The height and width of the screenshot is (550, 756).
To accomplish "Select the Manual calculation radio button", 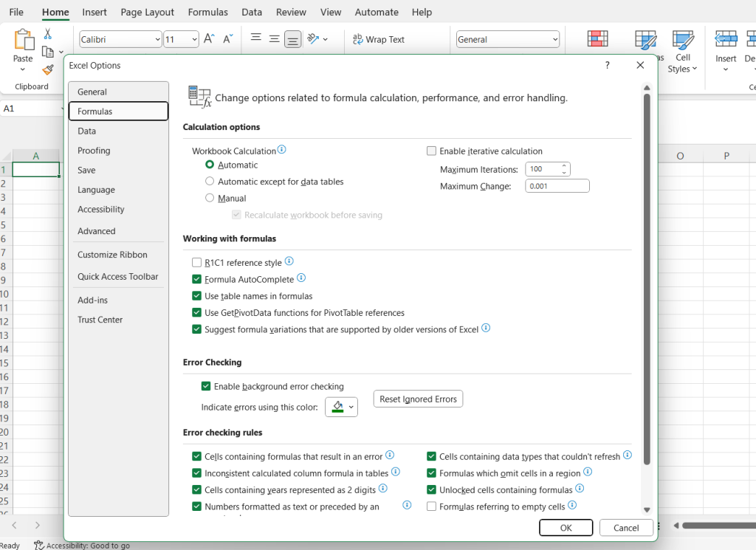I will [x=210, y=198].
